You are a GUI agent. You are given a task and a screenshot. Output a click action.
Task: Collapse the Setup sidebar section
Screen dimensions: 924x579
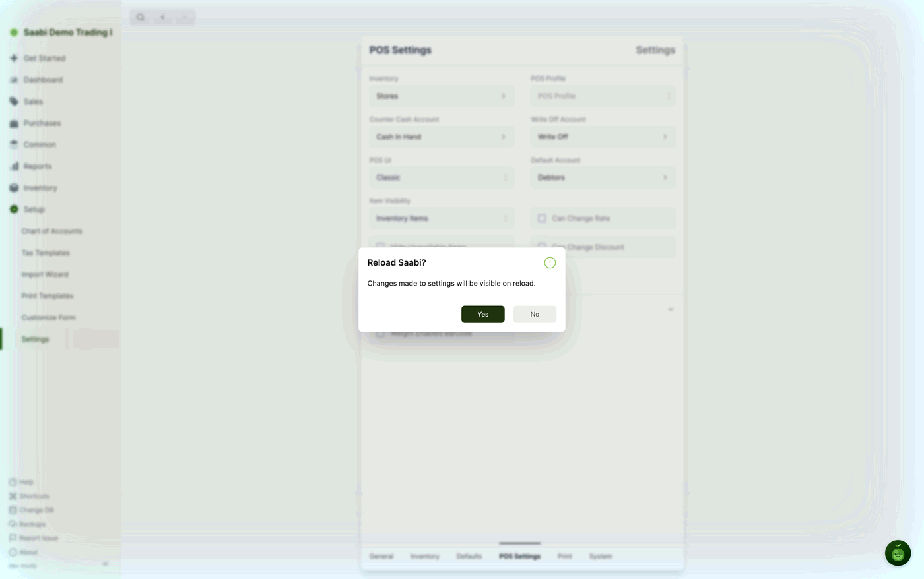pyautogui.click(x=34, y=209)
